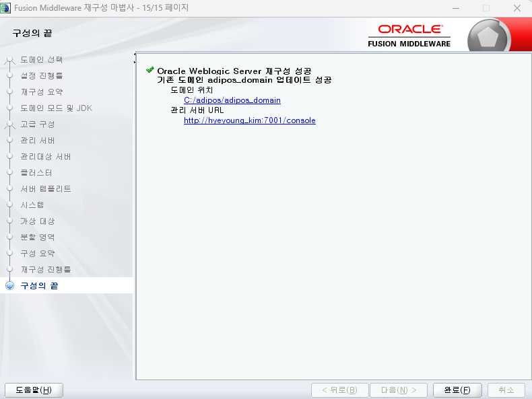Select the 분할 영역 step
The image size is (532, 399).
click(38, 238)
